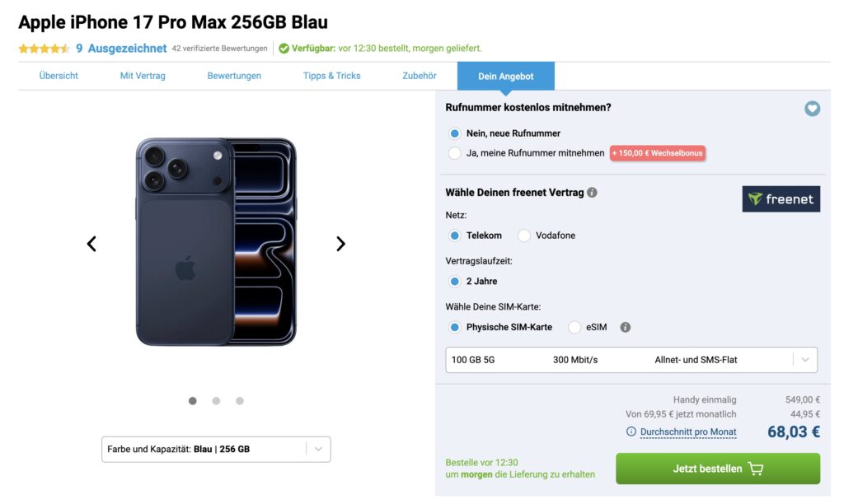Open the 100 GB 5G tariff dropdown
Image resolution: width=844 pixels, height=504 pixels.
coord(631,360)
